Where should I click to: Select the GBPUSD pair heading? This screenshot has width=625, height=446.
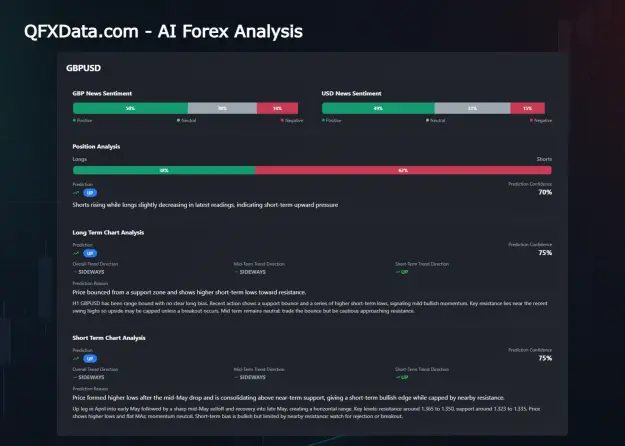click(83, 68)
